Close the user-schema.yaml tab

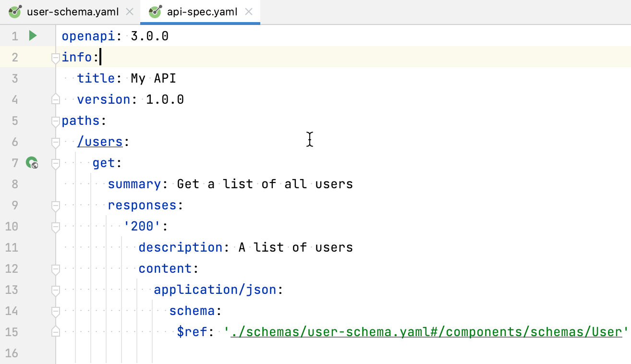129,12
